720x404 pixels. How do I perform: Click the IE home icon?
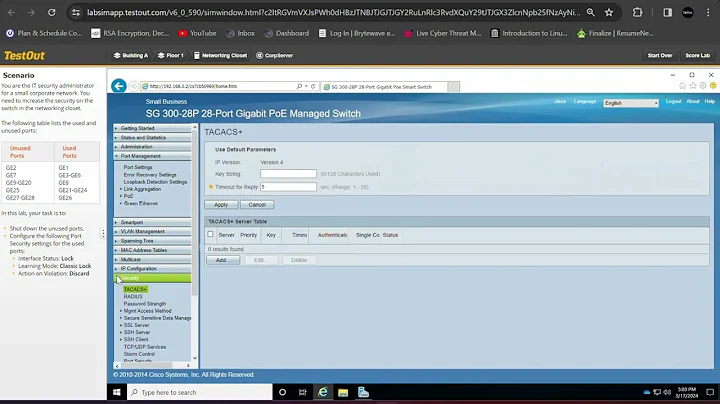click(682, 86)
